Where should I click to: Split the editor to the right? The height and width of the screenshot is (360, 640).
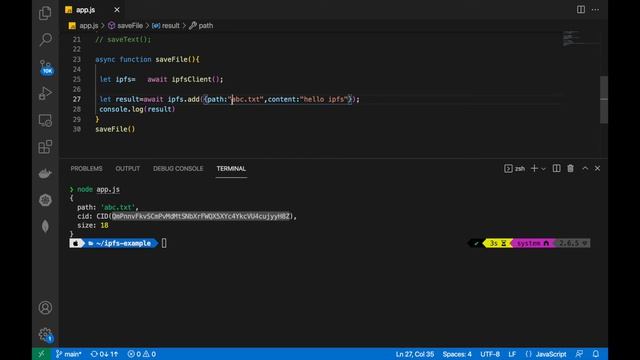tap(580, 9)
